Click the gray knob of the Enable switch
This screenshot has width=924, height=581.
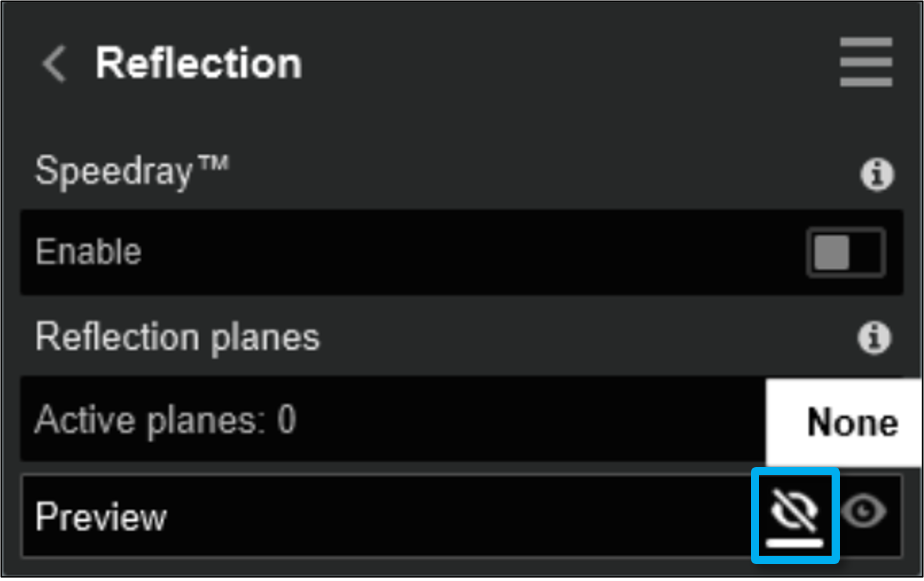pos(831,253)
